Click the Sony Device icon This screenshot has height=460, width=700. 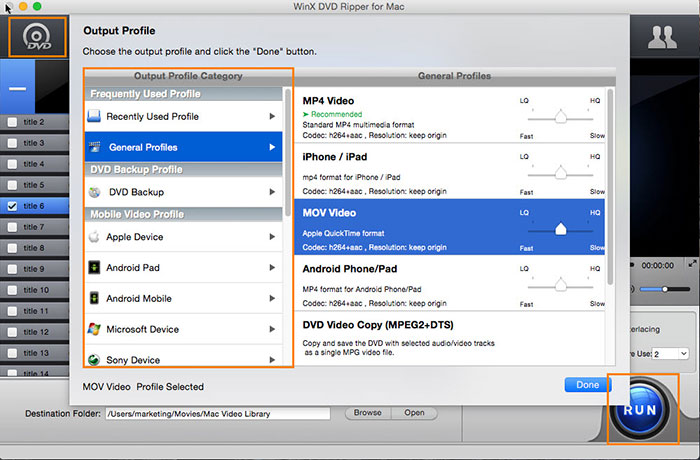click(94, 359)
